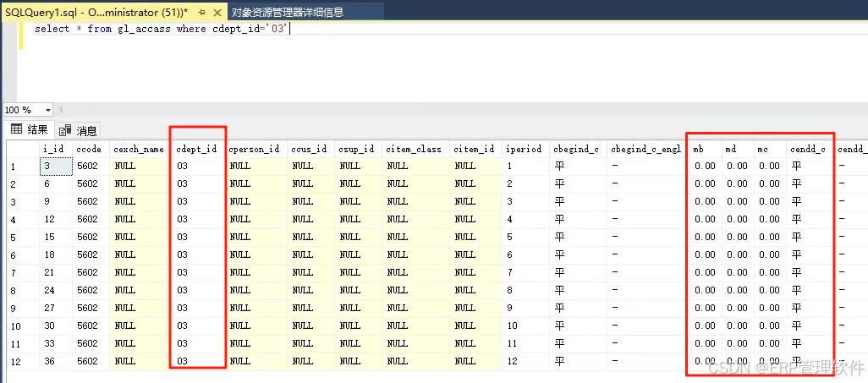Click i_id cell with value 27
The width and height of the screenshot is (868, 383).
click(56, 308)
